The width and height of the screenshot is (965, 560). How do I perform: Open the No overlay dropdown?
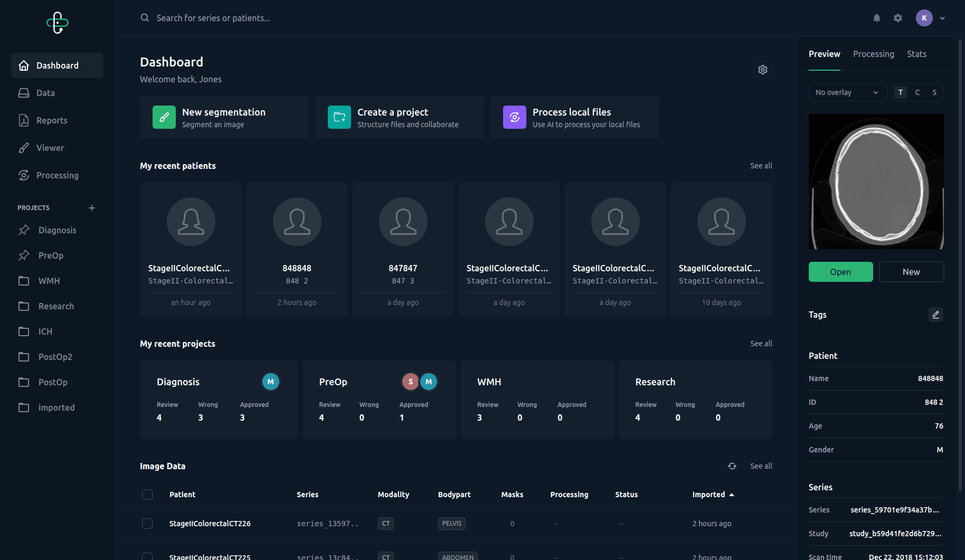click(847, 92)
